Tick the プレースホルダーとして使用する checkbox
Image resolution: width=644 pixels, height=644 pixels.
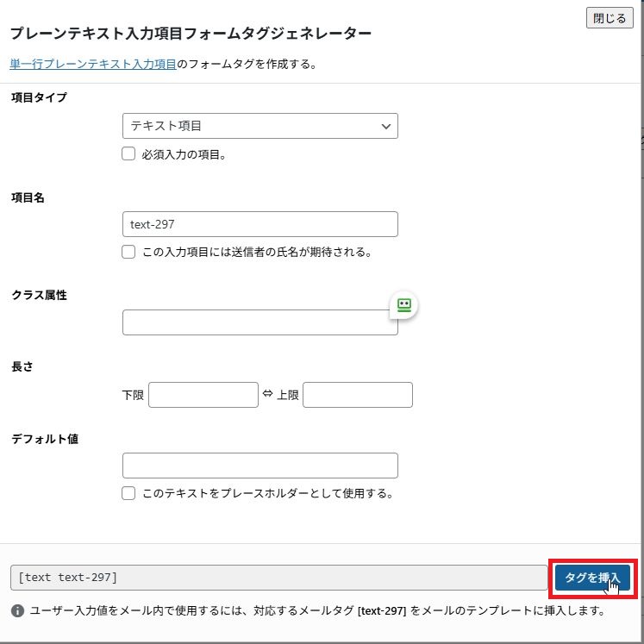click(128, 493)
